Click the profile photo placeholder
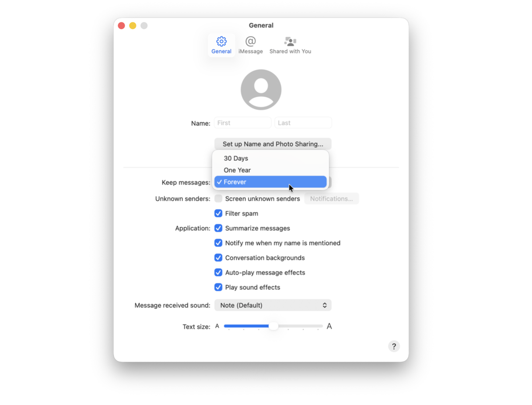 pyautogui.click(x=261, y=89)
